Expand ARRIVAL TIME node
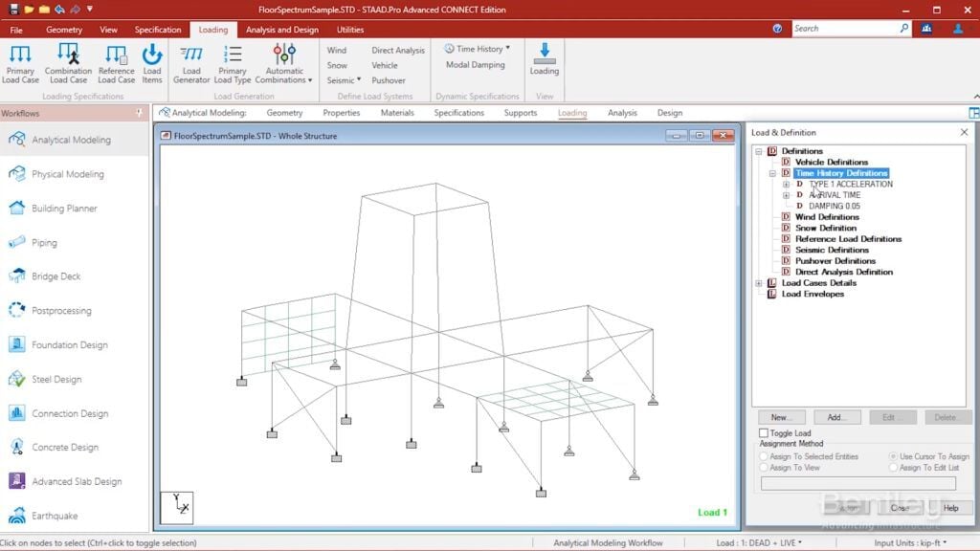The width and height of the screenshot is (980, 551). 787,195
